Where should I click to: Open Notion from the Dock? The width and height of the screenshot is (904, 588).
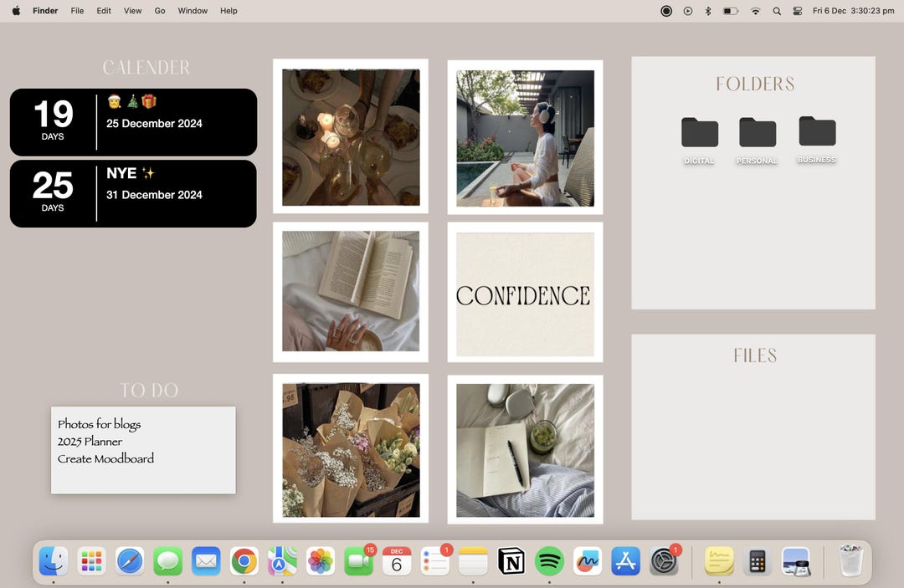point(511,562)
